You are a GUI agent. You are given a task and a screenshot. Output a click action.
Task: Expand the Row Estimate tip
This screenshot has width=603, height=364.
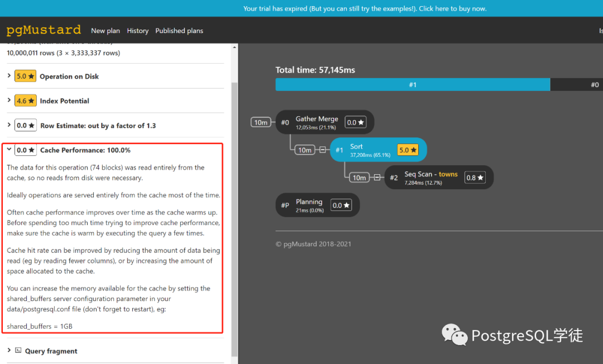coord(9,125)
